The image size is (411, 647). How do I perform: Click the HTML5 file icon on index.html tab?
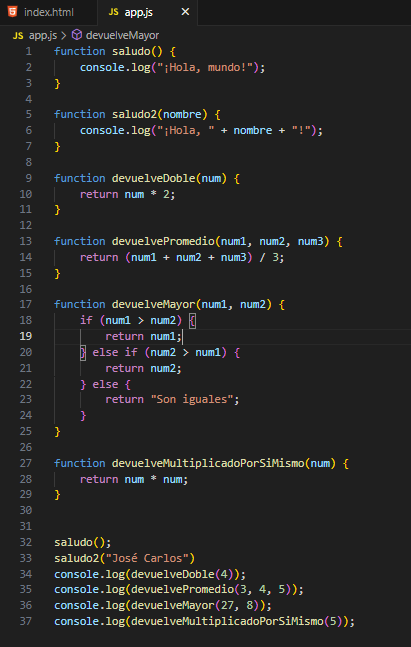coord(13,12)
